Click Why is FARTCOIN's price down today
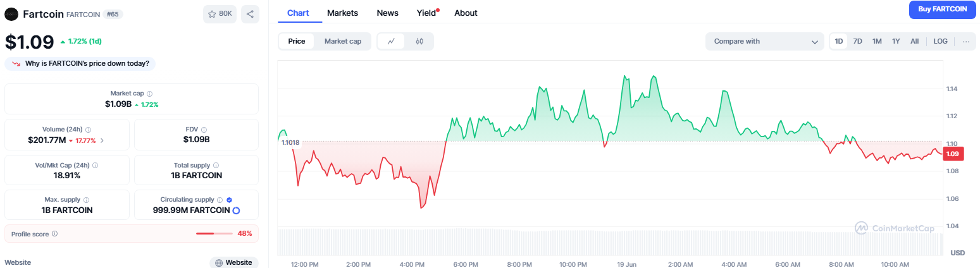This screenshot has height=268, width=980. click(80, 64)
